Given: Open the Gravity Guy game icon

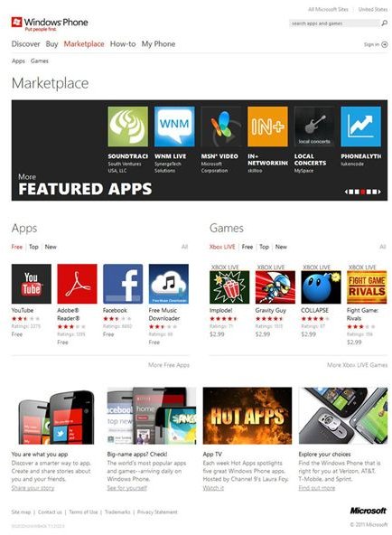Looking at the screenshot, I should (275, 287).
